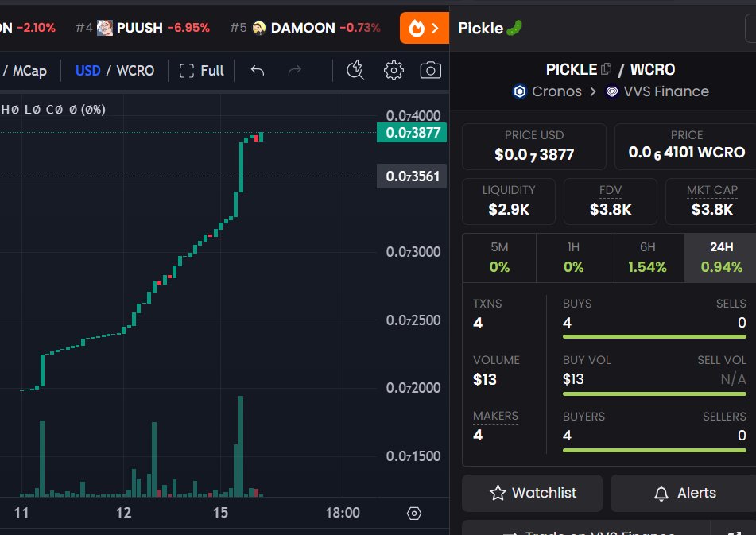The image size is (756, 535).
Task: Open the Alerts button
Action: click(x=684, y=493)
